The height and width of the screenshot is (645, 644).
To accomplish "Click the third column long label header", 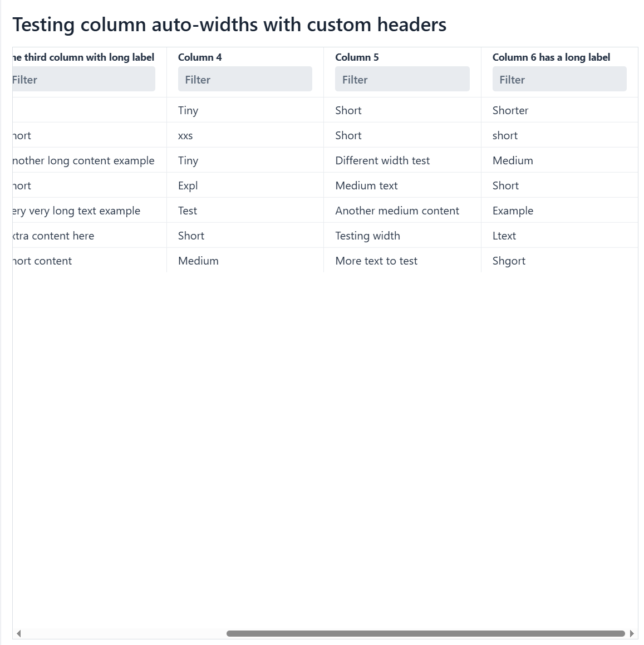I will tap(83, 57).
